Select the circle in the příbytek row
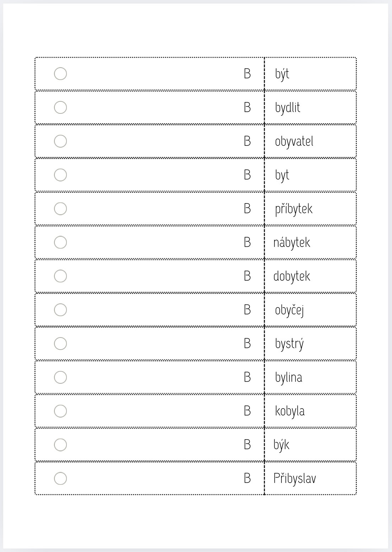 point(60,209)
